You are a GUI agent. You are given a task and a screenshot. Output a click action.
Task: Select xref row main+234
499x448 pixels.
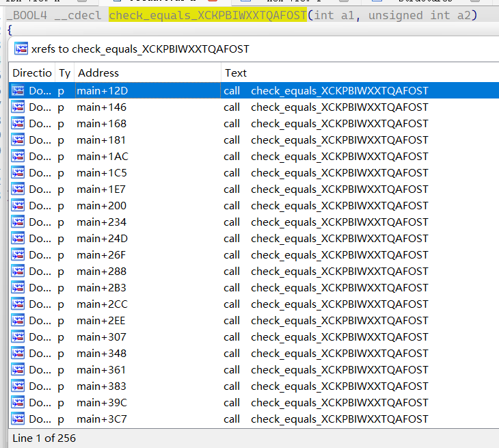coord(254,222)
